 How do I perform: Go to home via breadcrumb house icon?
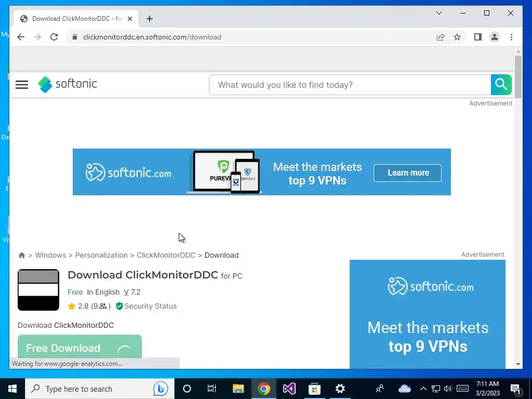(x=22, y=255)
